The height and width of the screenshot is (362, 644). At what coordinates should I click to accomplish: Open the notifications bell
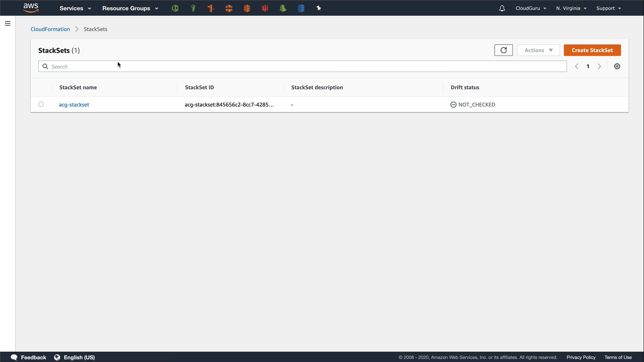pyautogui.click(x=502, y=8)
